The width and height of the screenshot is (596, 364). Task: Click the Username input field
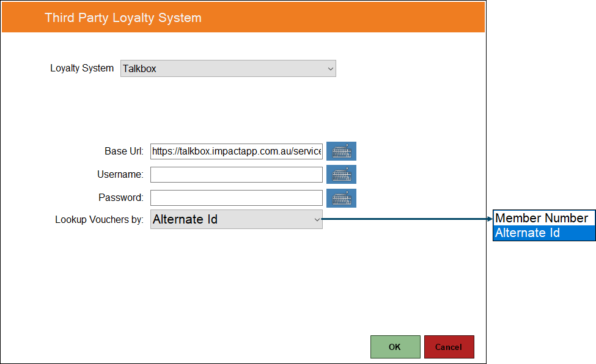coord(237,175)
